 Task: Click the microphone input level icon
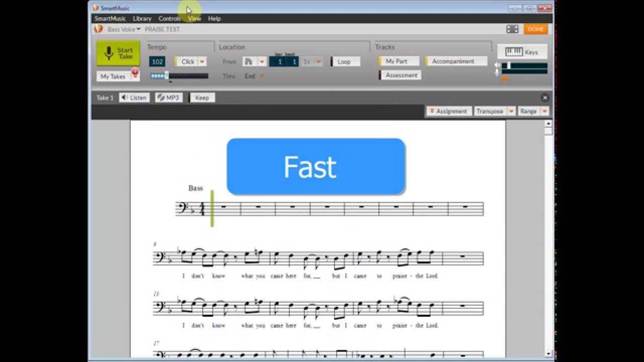tap(497, 72)
